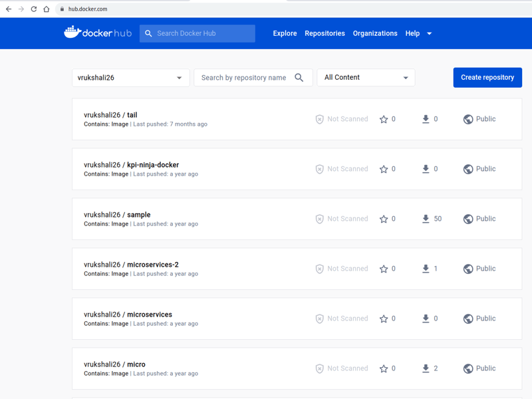Expand the account menu arrow beside Help
The image size is (532, 399).
tap(429, 33)
